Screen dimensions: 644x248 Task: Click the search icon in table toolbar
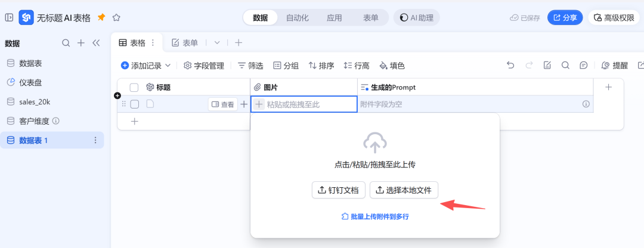pyautogui.click(x=565, y=66)
